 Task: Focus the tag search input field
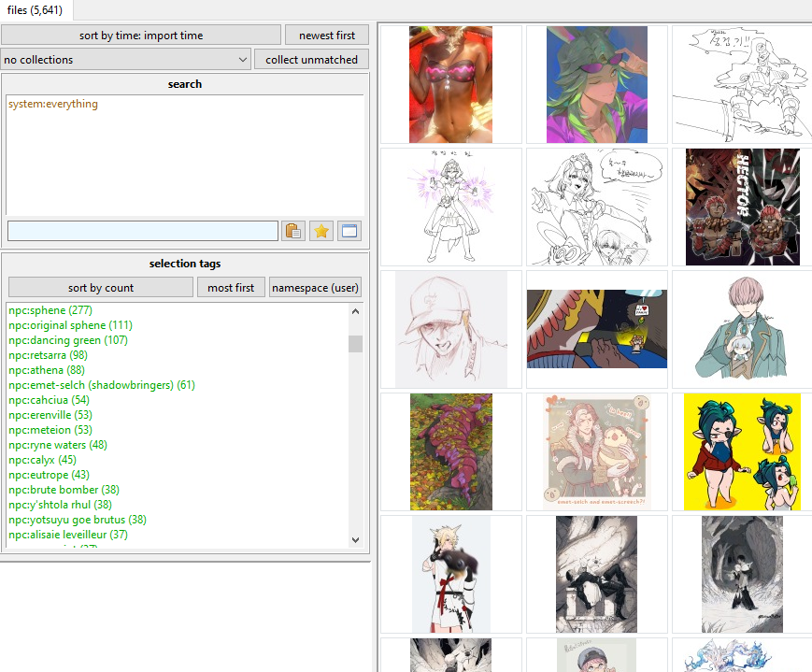click(143, 231)
